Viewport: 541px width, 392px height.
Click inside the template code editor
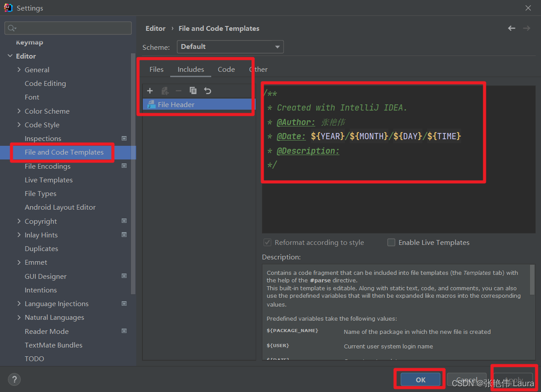click(399, 159)
